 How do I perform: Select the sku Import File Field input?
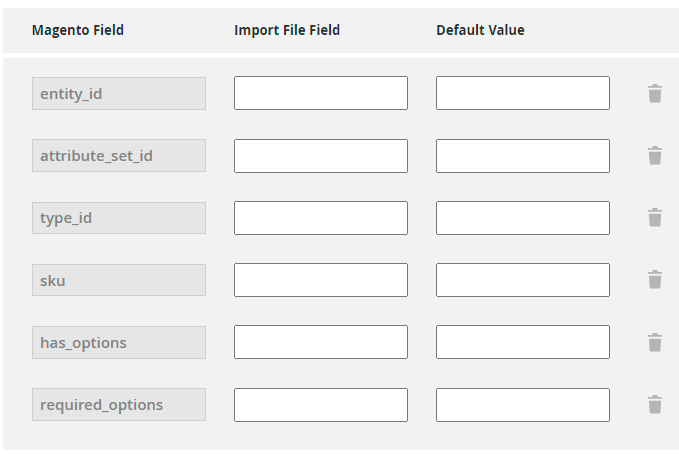321,280
